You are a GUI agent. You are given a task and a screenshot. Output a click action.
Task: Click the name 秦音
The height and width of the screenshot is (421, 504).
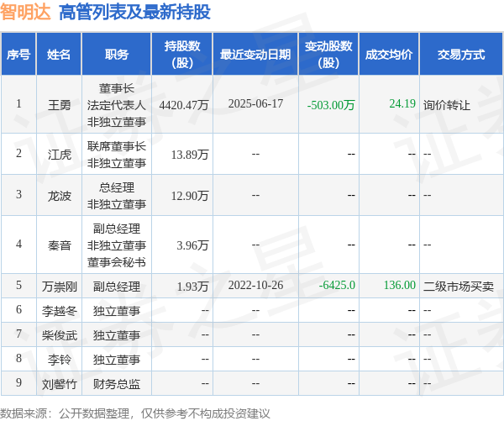tap(59, 245)
